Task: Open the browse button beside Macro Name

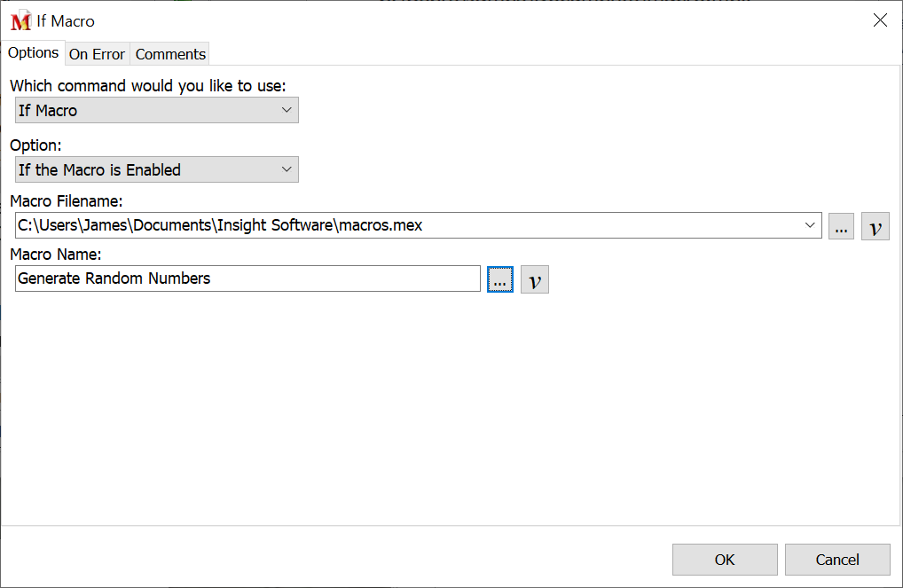Action: click(500, 279)
